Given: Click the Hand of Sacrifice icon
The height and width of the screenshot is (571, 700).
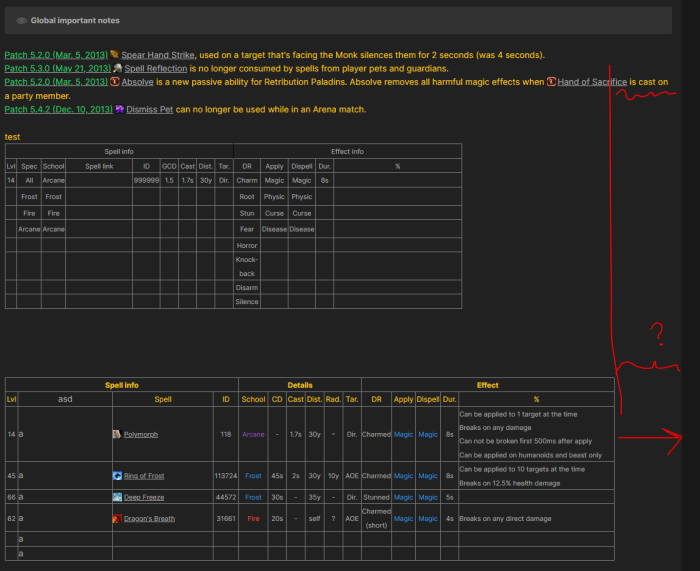Looking at the screenshot, I should point(551,82).
